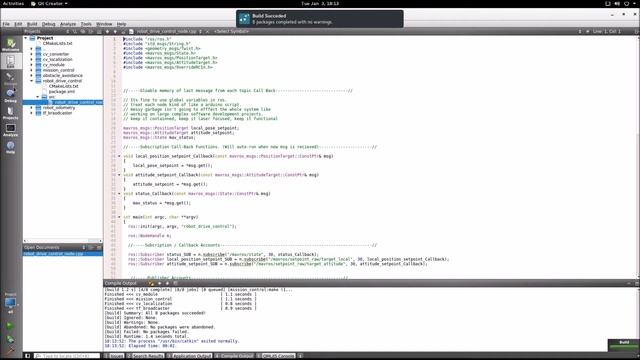The image size is (640, 360).
Task: Open the Window menu
Action: tap(104, 24)
